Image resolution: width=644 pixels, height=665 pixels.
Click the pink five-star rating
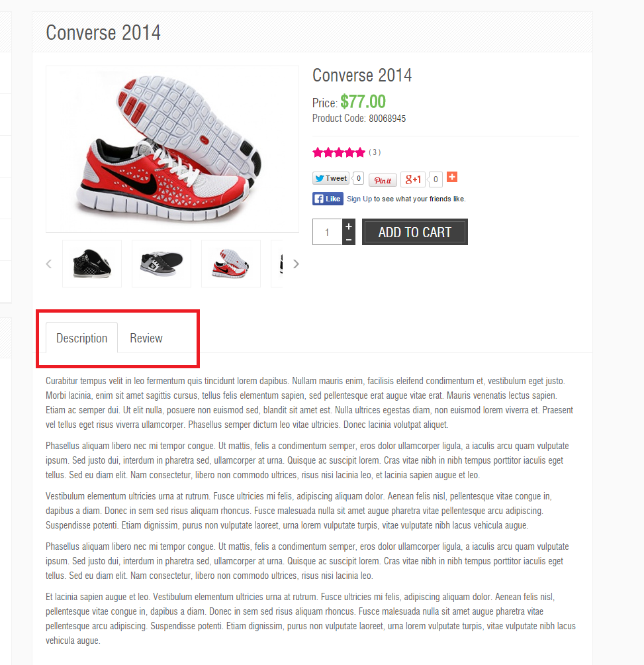tap(339, 152)
